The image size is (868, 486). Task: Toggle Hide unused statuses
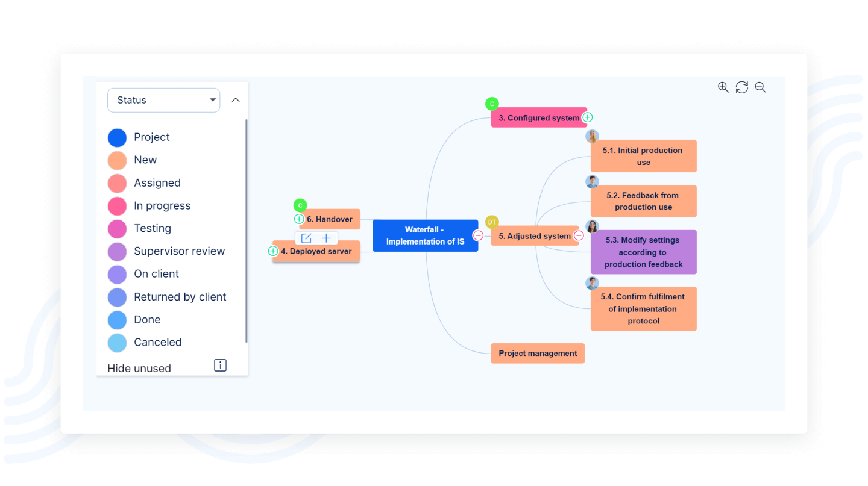(x=139, y=369)
